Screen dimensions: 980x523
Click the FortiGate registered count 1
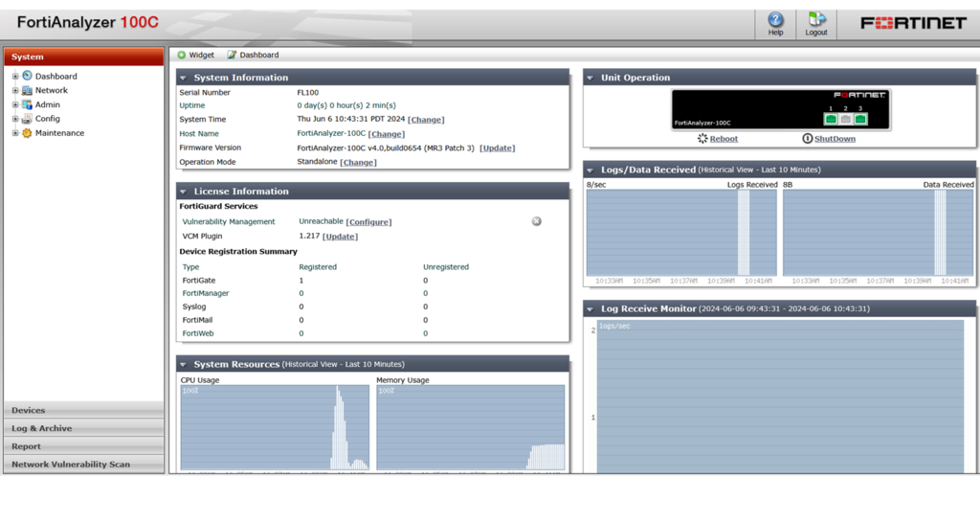click(x=301, y=281)
